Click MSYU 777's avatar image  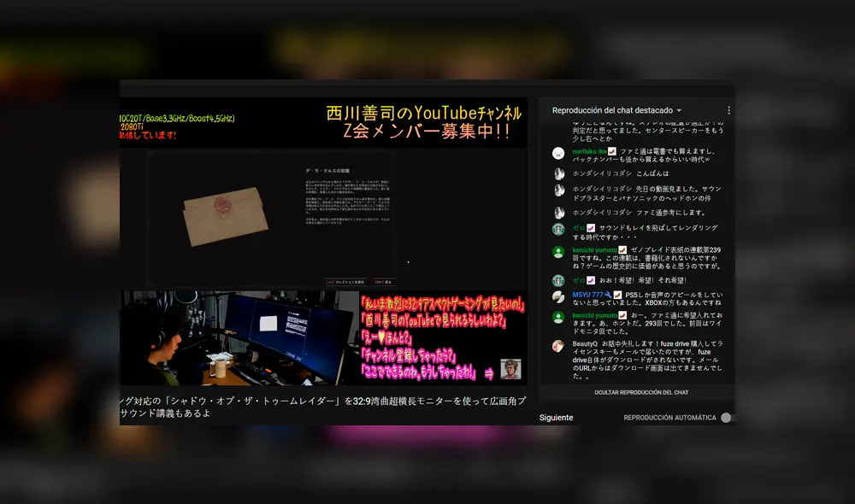point(558,296)
